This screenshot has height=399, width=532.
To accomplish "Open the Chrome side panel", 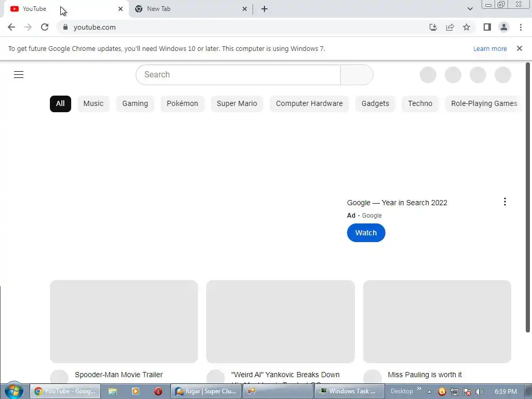I will 487,27.
